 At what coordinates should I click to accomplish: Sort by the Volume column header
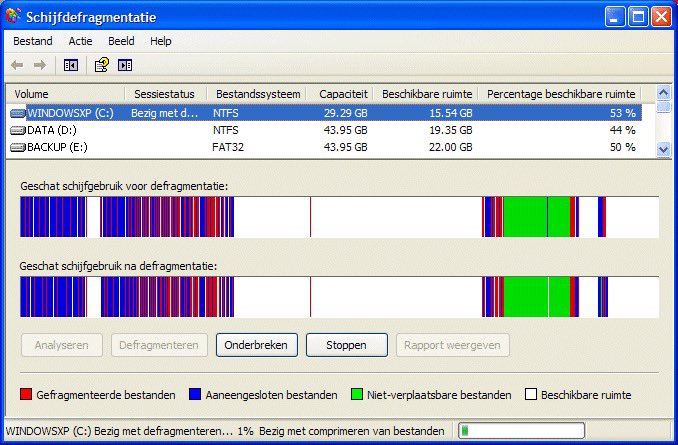click(x=66, y=94)
